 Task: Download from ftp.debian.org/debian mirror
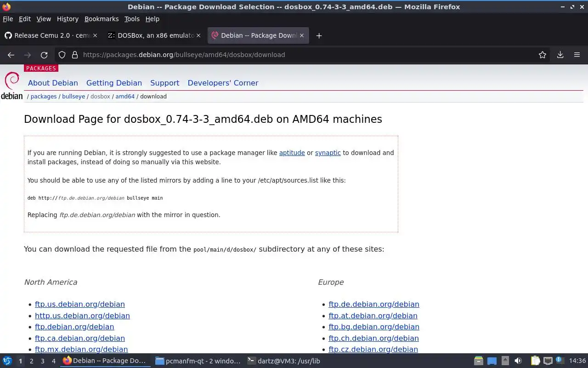pos(74,327)
